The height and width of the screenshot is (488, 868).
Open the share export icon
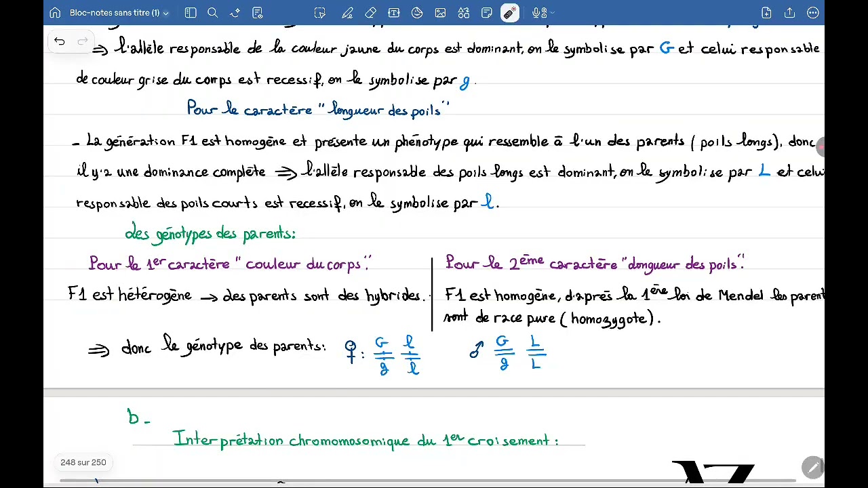coord(789,13)
